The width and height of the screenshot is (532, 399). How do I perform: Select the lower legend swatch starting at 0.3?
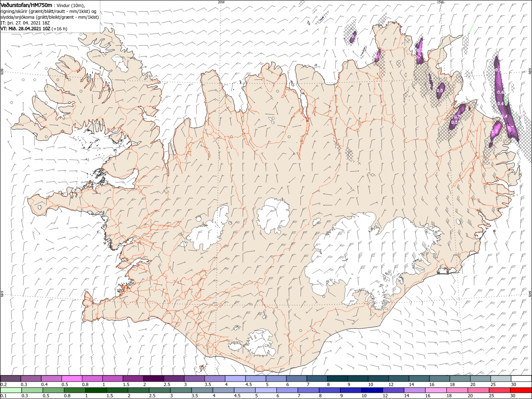(x=32, y=390)
